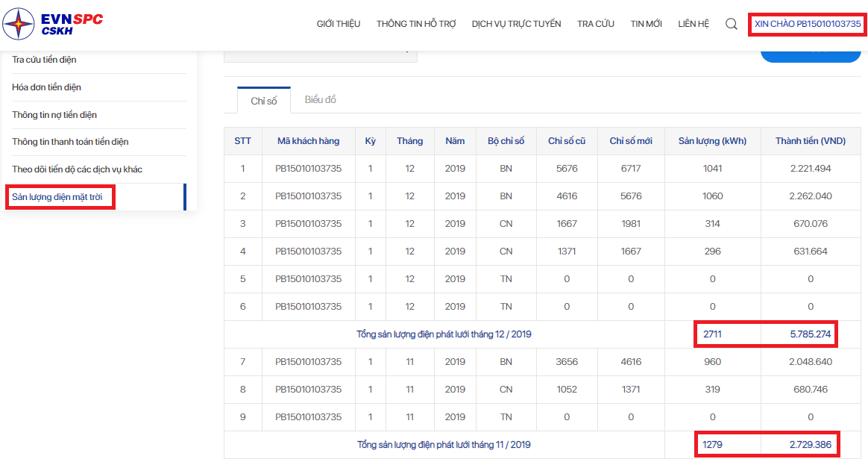Open Tra cứu tiền điện in sidebar
The height and width of the screenshot is (459, 868).
pos(44,60)
